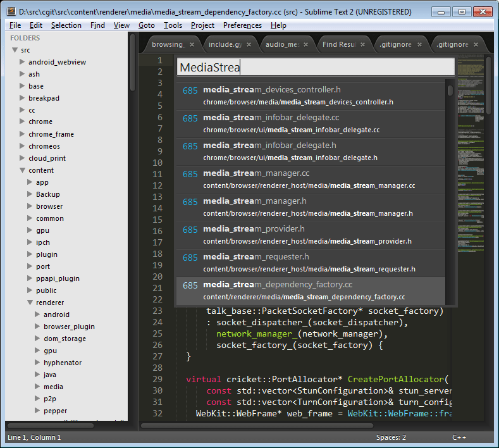Click the Sublime Text title bar icon
Viewport: 499px width, 448px height.
[11, 11]
